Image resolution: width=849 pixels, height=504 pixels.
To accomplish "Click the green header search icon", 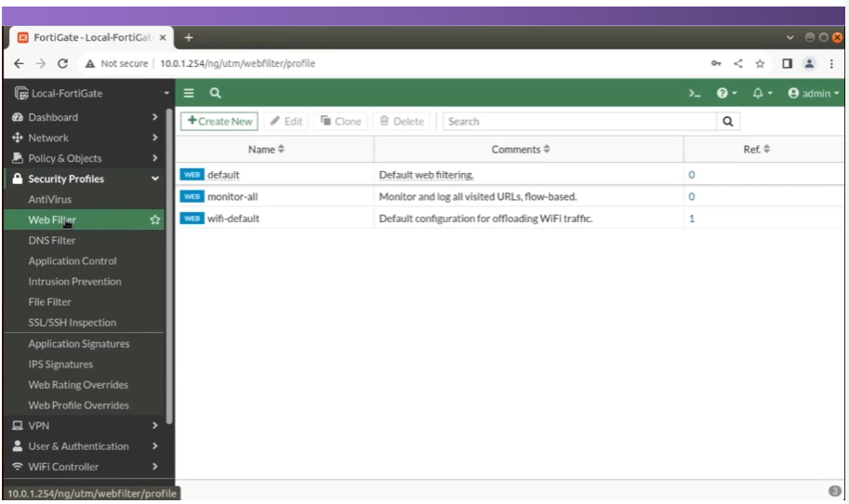I will [215, 93].
